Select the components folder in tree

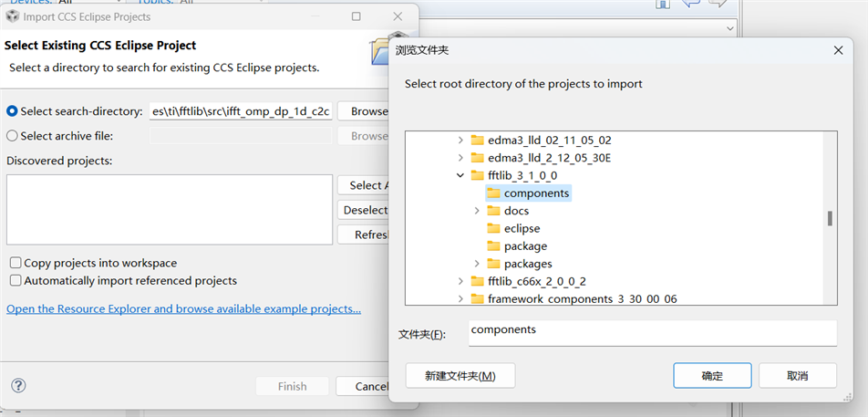[x=536, y=193]
